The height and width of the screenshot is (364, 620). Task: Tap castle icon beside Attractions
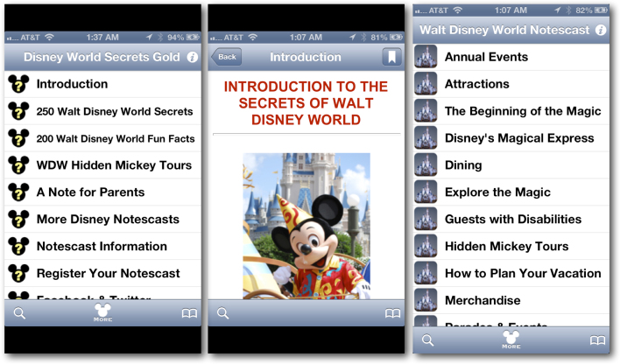426,84
